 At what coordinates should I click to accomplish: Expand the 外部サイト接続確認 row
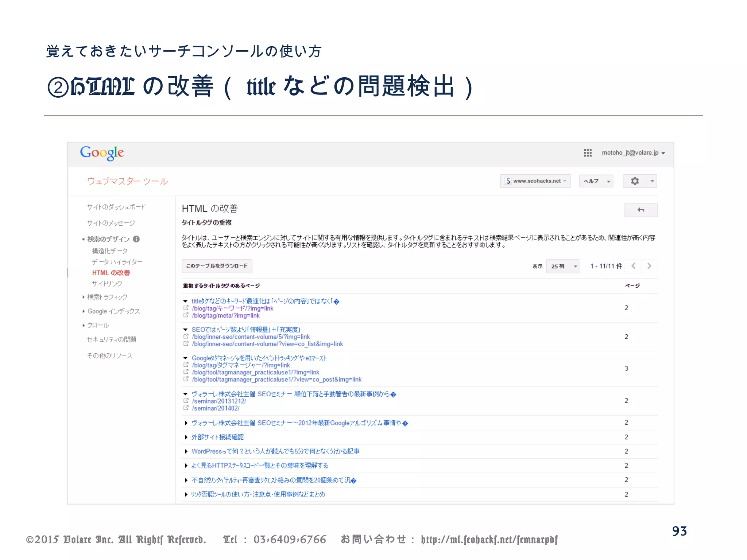coord(186,437)
